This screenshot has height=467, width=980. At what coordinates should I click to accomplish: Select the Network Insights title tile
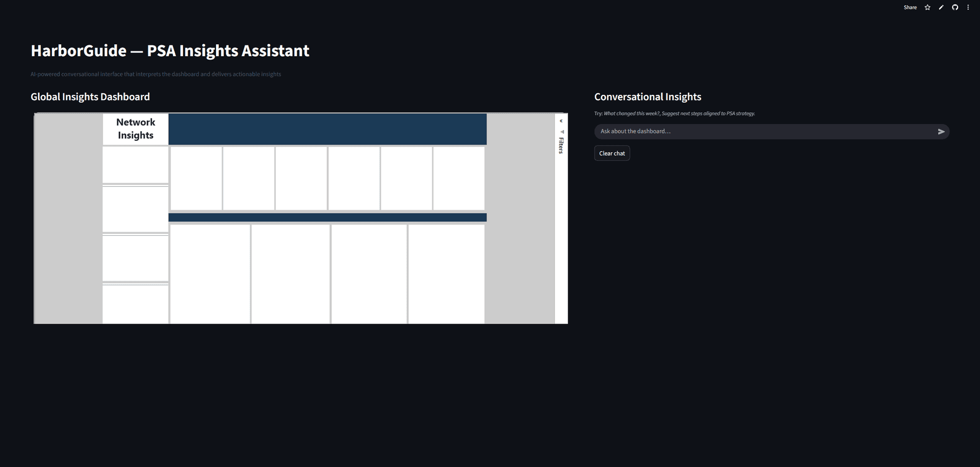(135, 129)
